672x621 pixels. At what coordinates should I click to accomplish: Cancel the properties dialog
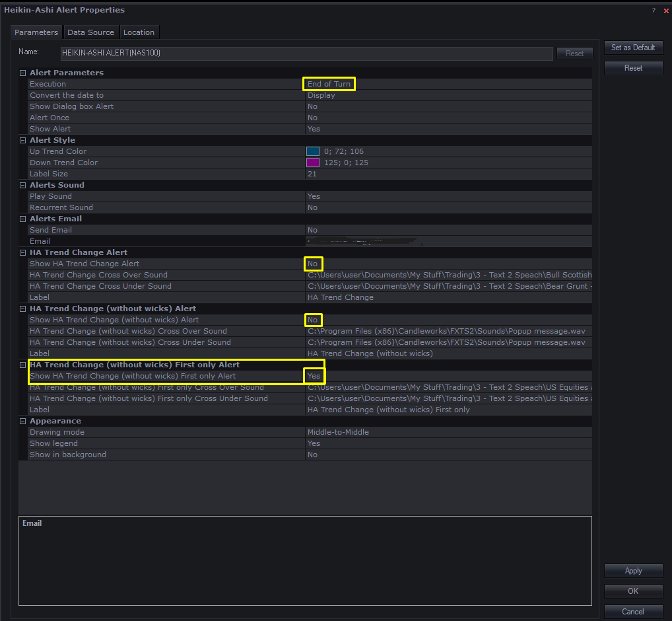coord(633,612)
